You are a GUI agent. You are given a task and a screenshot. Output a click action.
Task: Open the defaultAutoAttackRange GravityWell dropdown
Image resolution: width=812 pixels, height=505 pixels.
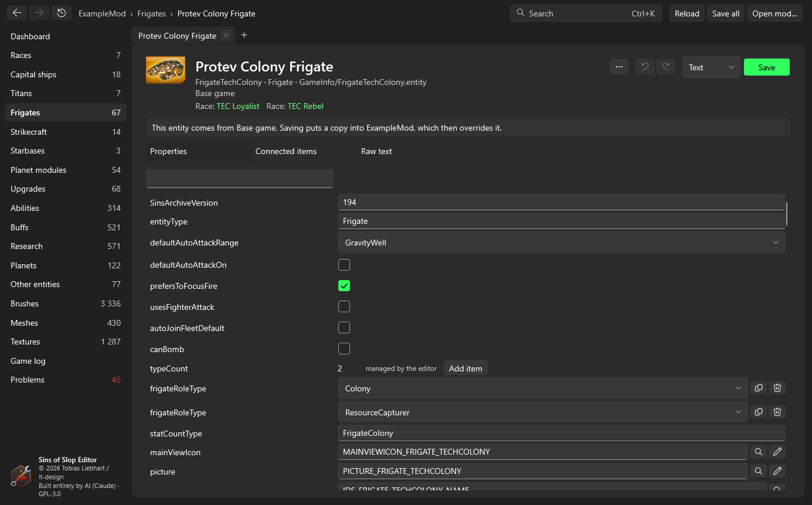pyautogui.click(x=562, y=243)
